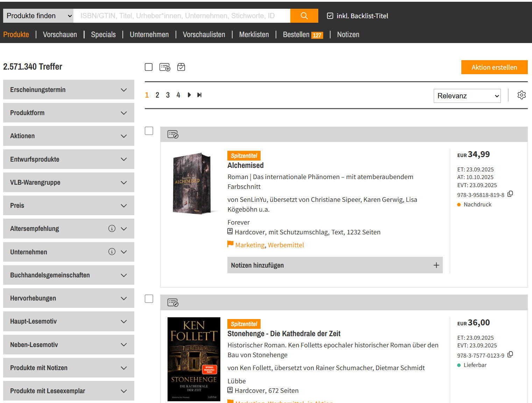This screenshot has width=532, height=403.
Task: Select the Alchemised product checkbox
Action: [149, 131]
